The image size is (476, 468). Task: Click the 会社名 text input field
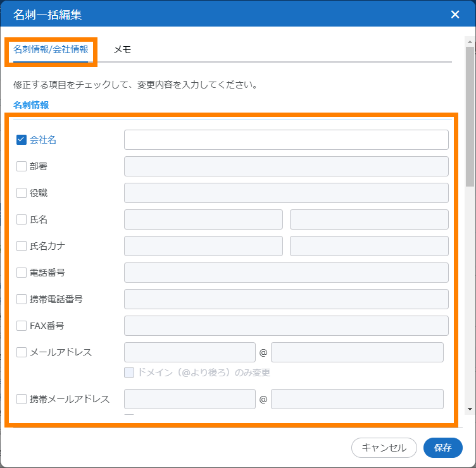pyautogui.click(x=286, y=140)
